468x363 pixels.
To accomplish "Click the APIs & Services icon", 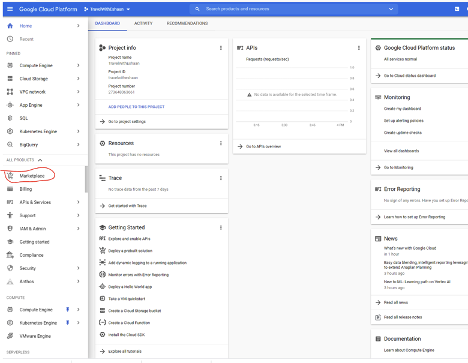I will coord(10,202).
